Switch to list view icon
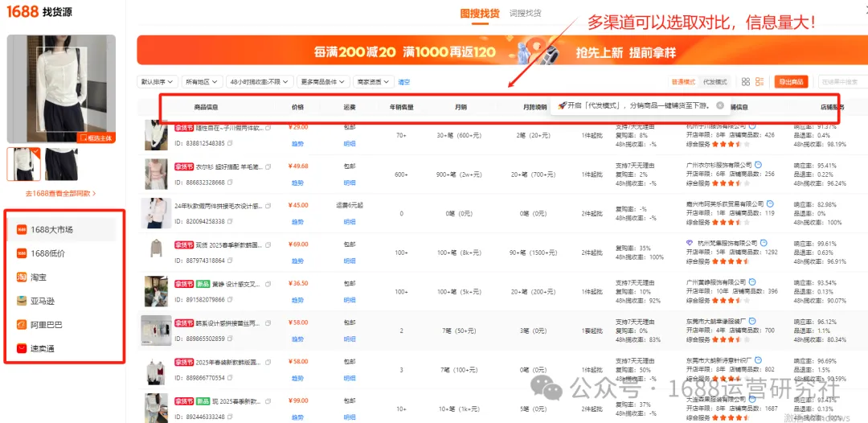This screenshot has height=423, width=868. (x=759, y=82)
